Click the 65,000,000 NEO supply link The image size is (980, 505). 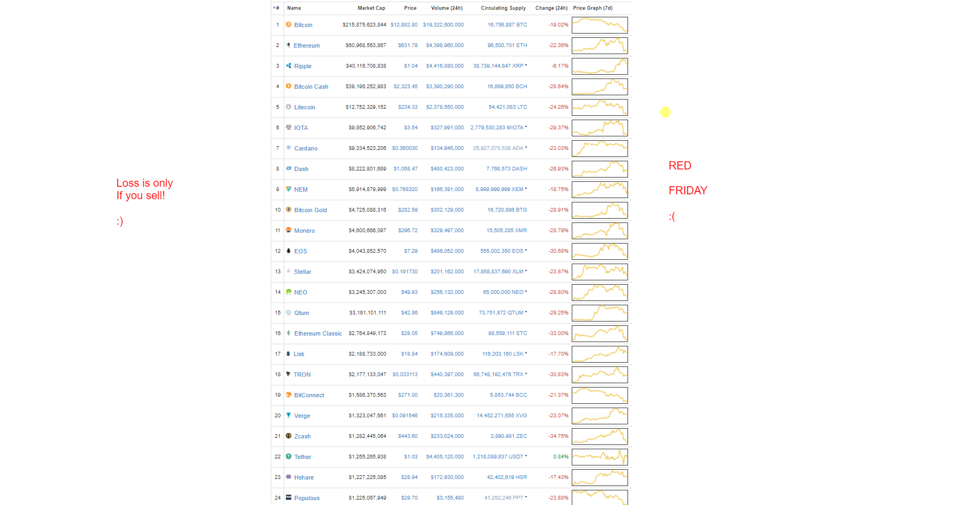click(504, 292)
